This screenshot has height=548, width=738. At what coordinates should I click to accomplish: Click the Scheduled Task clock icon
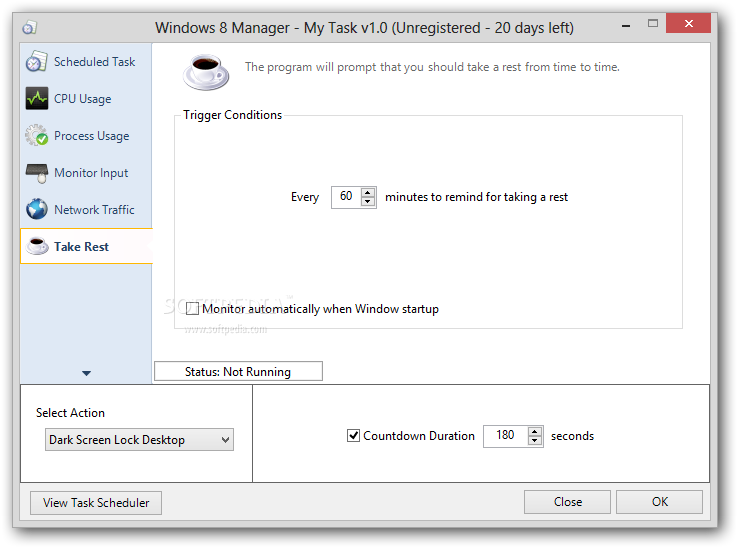coord(36,62)
